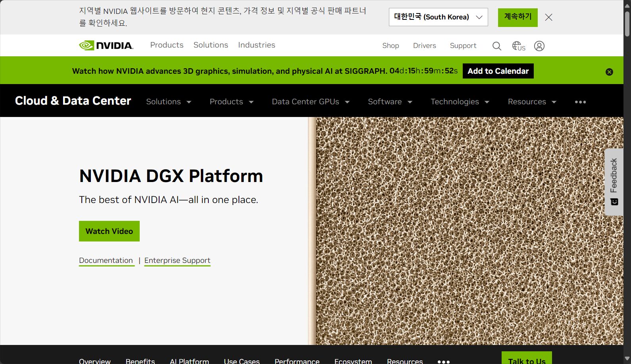Jump to the Performance tab
The width and height of the screenshot is (631, 364).
coord(297,361)
